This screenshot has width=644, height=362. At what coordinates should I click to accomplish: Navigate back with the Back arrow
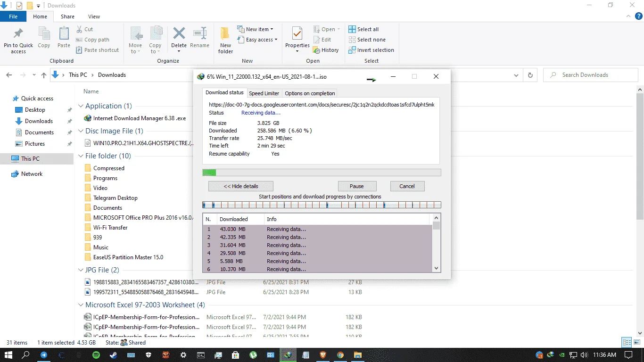pos(9,75)
